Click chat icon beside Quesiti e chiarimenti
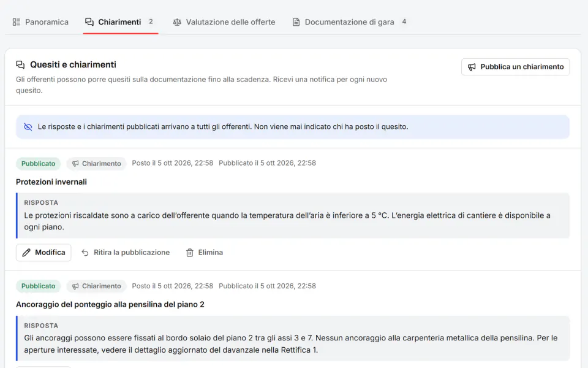 point(20,64)
